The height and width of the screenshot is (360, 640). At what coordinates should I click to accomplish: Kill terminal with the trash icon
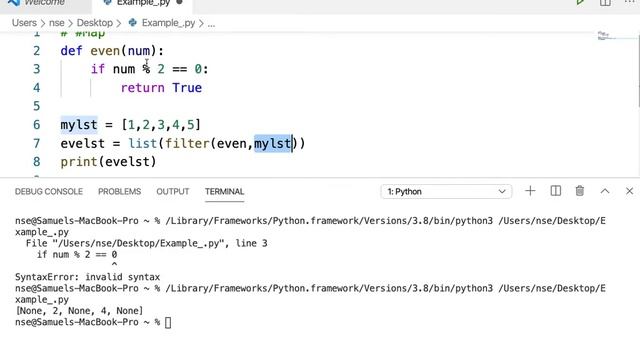[580, 191]
